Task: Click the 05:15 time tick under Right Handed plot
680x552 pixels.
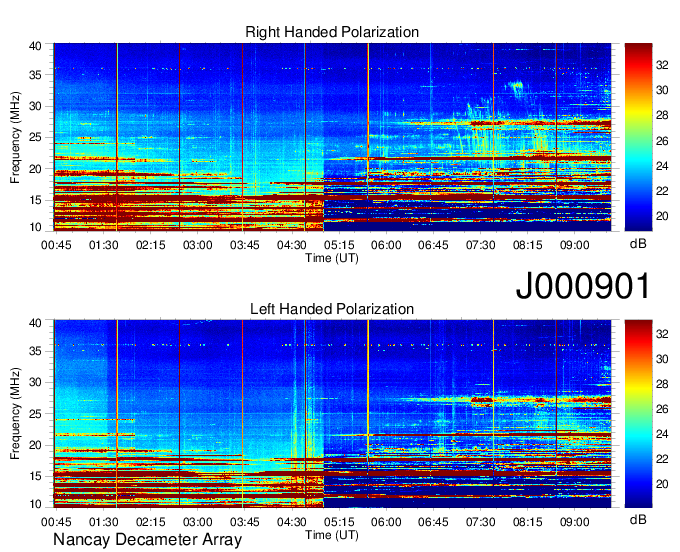Action: [x=339, y=245]
